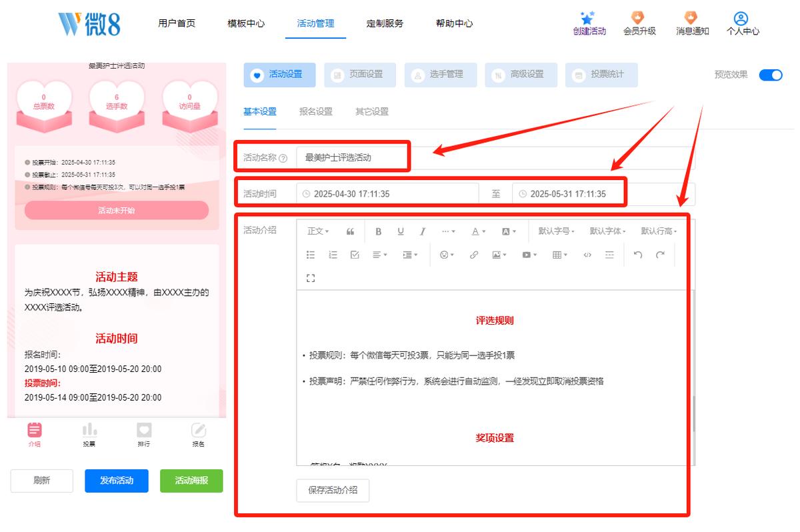
Task: Click the 保存活动介绍 button
Action: (333, 490)
